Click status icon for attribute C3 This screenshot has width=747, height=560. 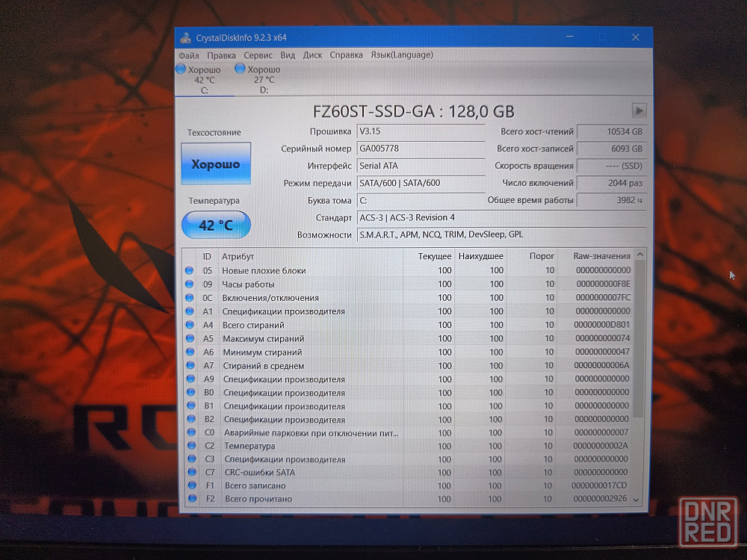192,459
